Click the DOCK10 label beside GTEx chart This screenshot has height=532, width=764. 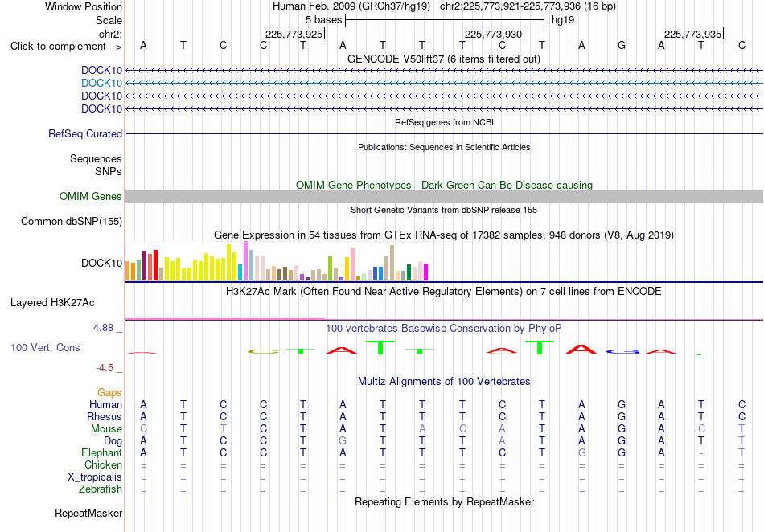click(x=102, y=264)
